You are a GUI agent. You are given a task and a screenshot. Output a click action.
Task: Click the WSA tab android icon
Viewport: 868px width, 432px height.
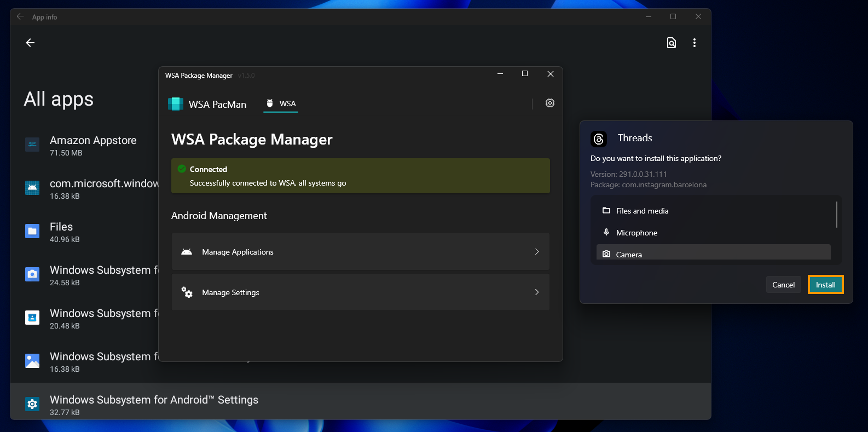(269, 103)
